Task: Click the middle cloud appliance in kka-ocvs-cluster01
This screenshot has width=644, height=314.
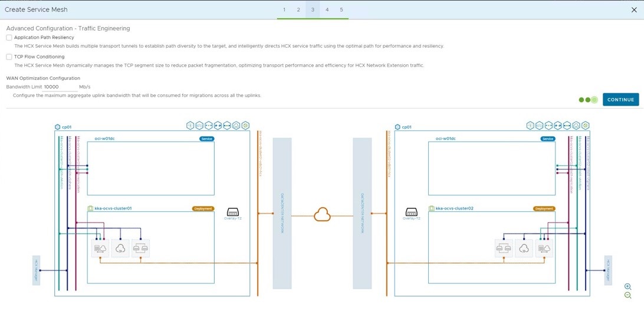Action: [120, 248]
